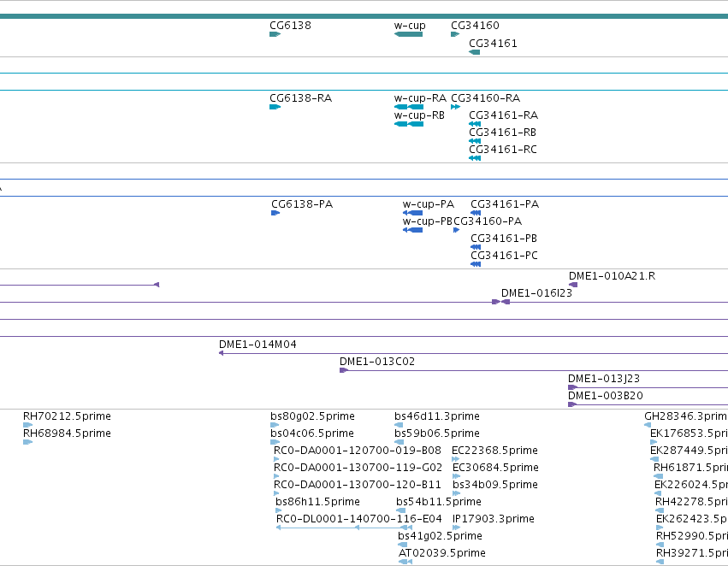Click the bs04c06.5prime EST label
Image resolution: width=728 pixels, height=566 pixels.
tap(312, 433)
